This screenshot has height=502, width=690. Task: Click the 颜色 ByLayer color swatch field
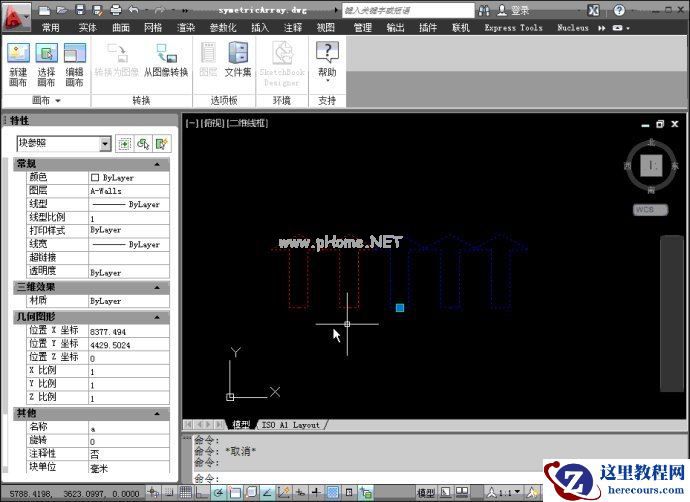pyautogui.click(x=129, y=177)
